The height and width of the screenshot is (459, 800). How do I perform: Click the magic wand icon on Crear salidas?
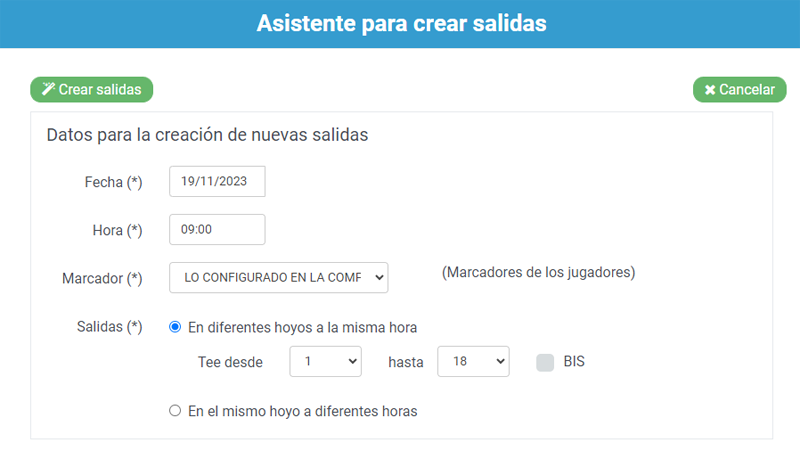[48, 89]
